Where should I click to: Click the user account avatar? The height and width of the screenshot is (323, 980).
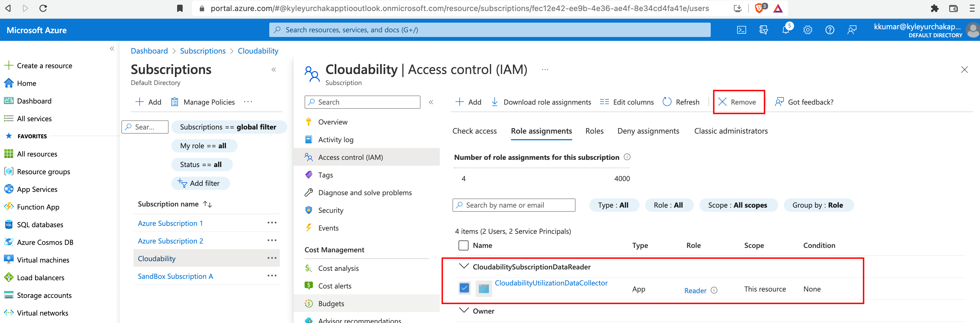pyautogui.click(x=973, y=30)
